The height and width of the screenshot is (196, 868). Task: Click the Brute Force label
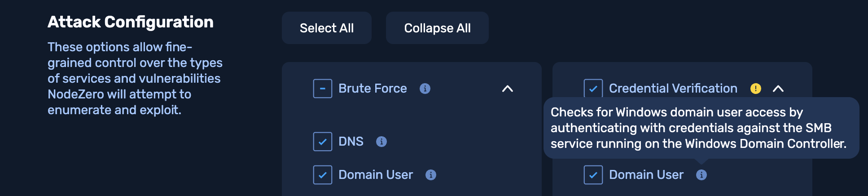tap(373, 89)
